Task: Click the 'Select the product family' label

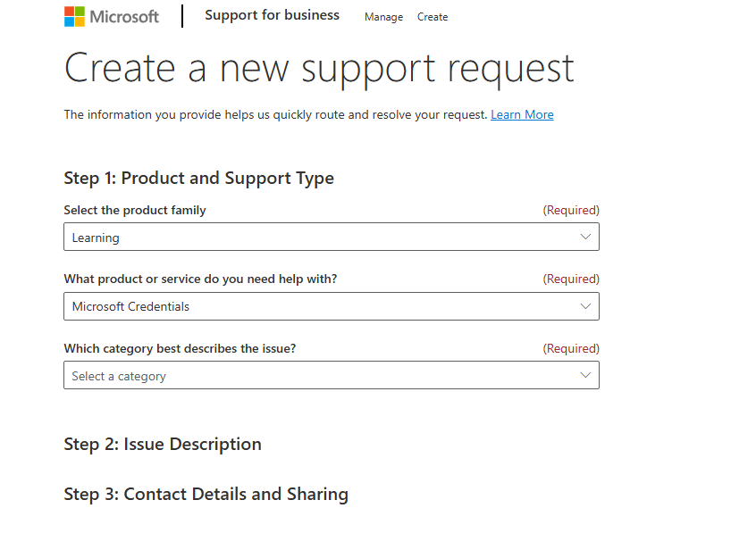Action: point(135,210)
